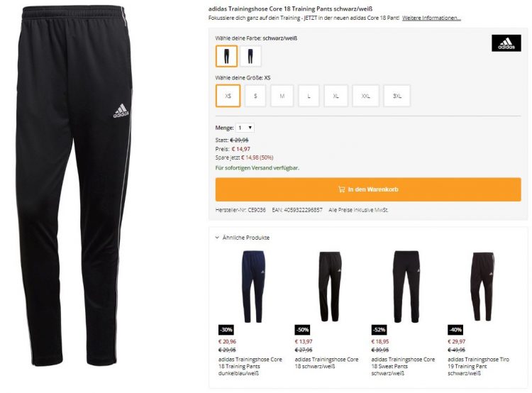Image resolution: width=532 pixels, height=393 pixels.
Task: Select the black/white color swatch
Action: point(226,56)
